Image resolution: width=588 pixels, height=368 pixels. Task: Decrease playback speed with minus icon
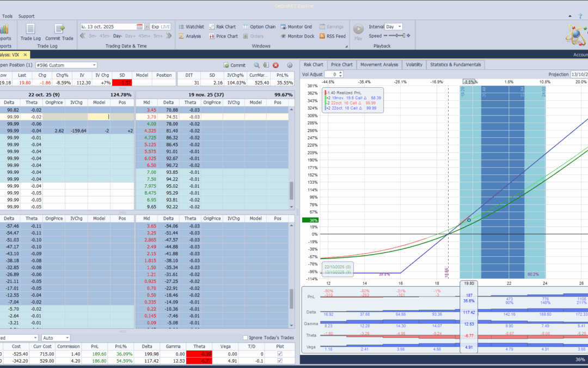pos(385,35)
